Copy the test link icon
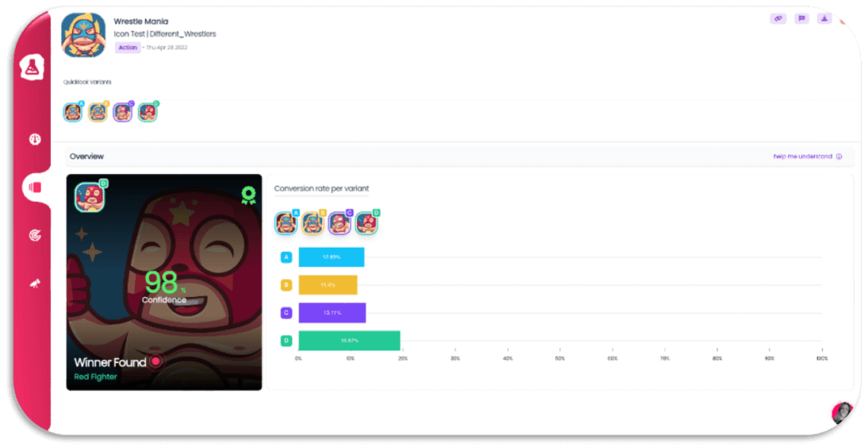 tap(778, 19)
